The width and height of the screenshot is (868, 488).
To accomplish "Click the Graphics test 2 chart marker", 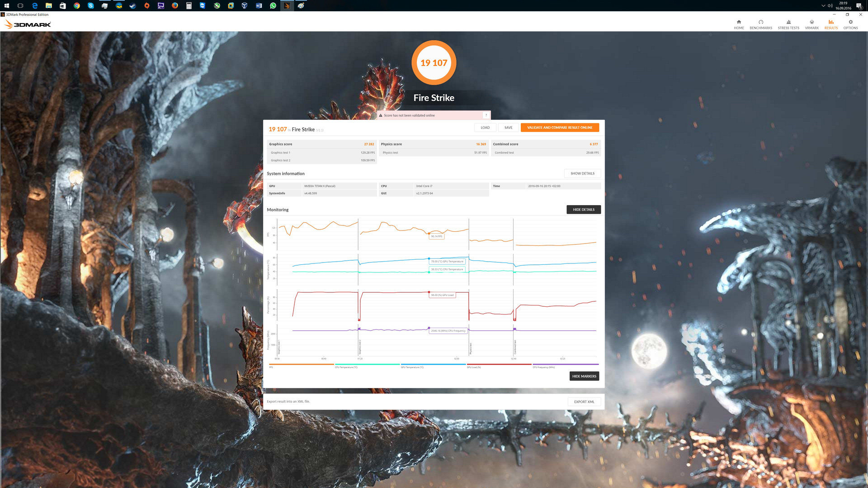I will click(x=360, y=347).
